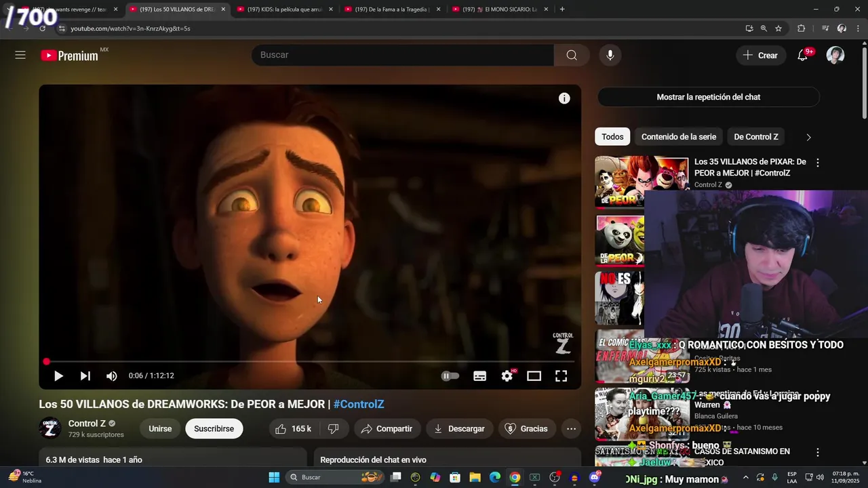Viewport: 868px width, 488px height.
Task: Go to YouTube Premium home logo
Action: (70, 56)
